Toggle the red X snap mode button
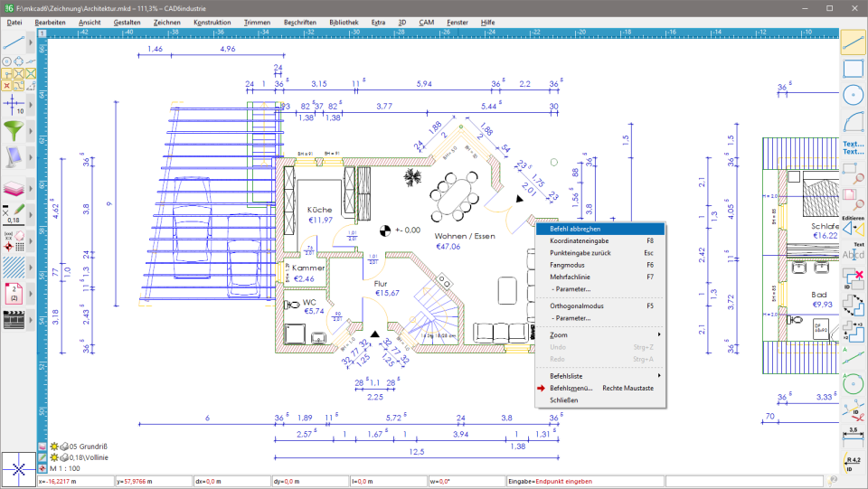Image resolution: width=868 pixels, height=489 pixels. click(x=6, y=86)
